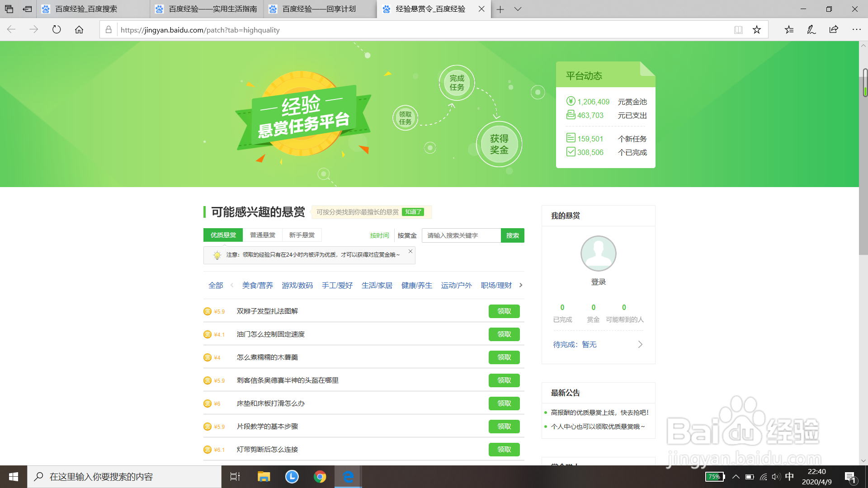Select the Web Note pen icon
The height and width of the screenshot is (488, 868).
[811, 29]
